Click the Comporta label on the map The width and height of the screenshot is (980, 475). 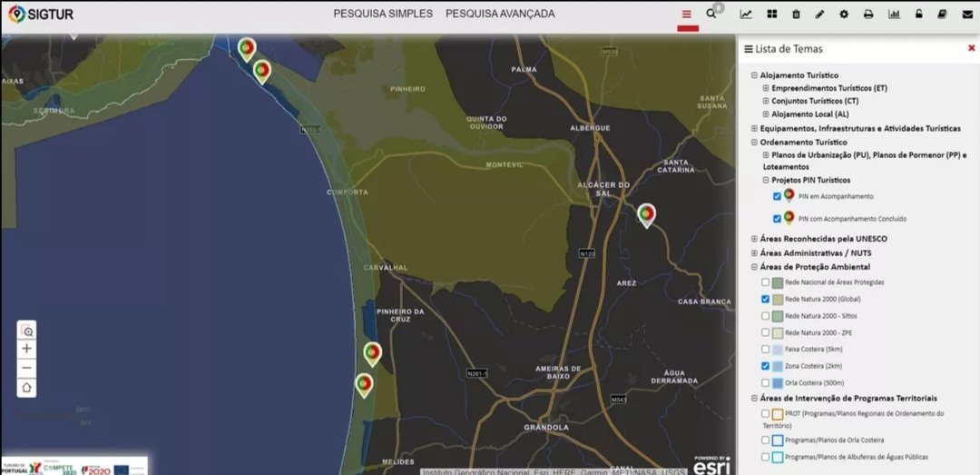[348, 193]
